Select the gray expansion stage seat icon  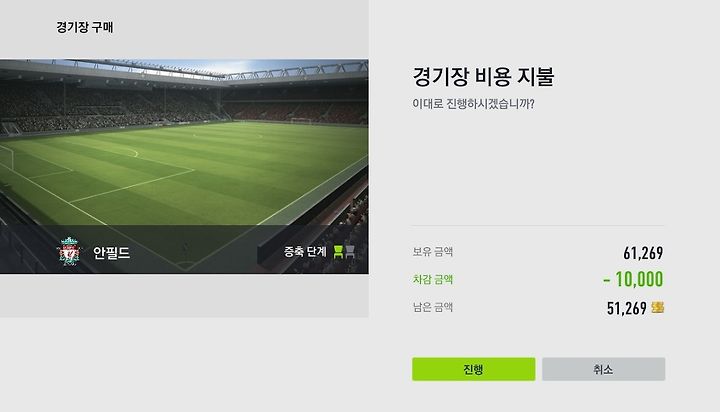pyautogui.click(x=350, y=251)
